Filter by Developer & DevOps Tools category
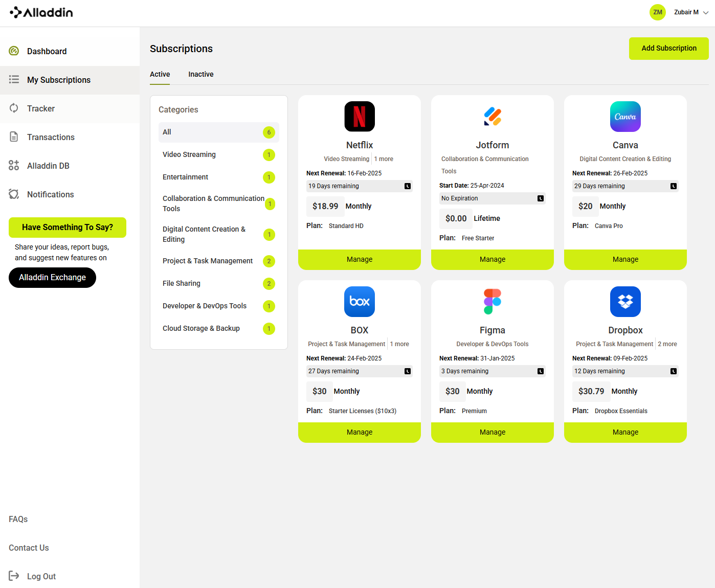This screenshot has height=588, width=715. click(x=219, y=306)
